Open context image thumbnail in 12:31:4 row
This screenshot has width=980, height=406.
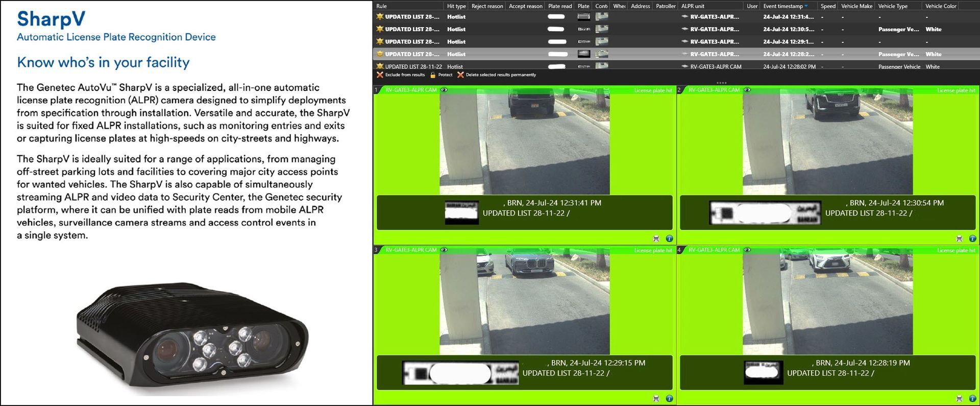pos(602,16)
